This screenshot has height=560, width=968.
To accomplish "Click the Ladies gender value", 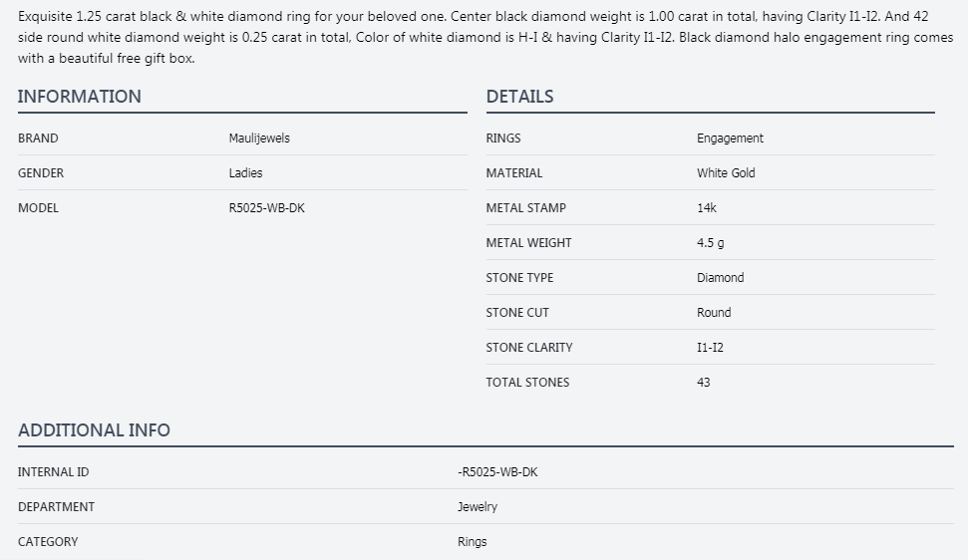I will coord(245,173).
